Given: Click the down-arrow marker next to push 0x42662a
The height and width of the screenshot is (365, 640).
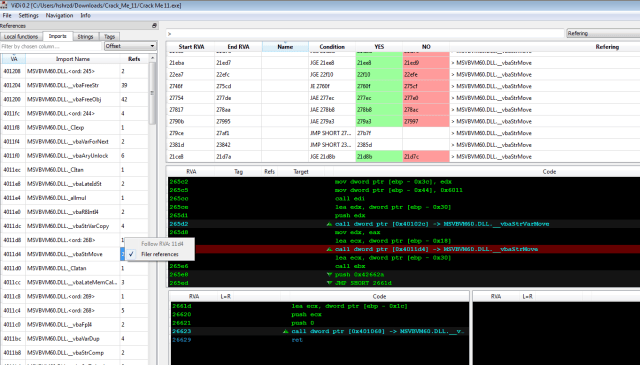Looking at the screenshot, I should point(329,274).
